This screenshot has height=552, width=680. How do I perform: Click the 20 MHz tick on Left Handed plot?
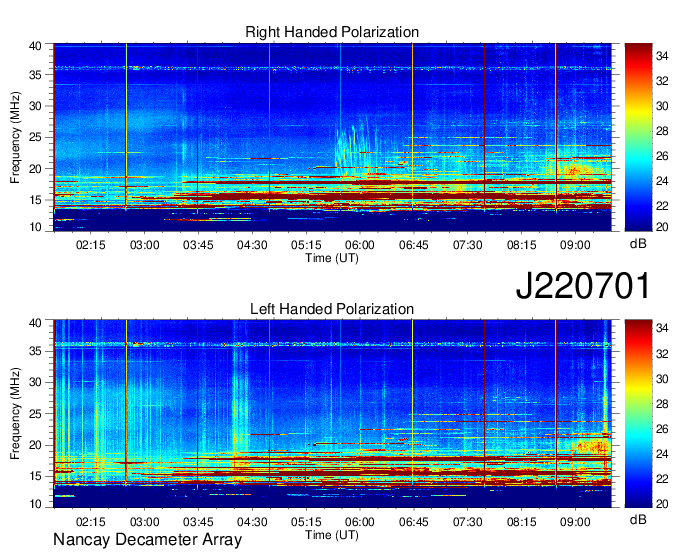click(x=35, y=445)
